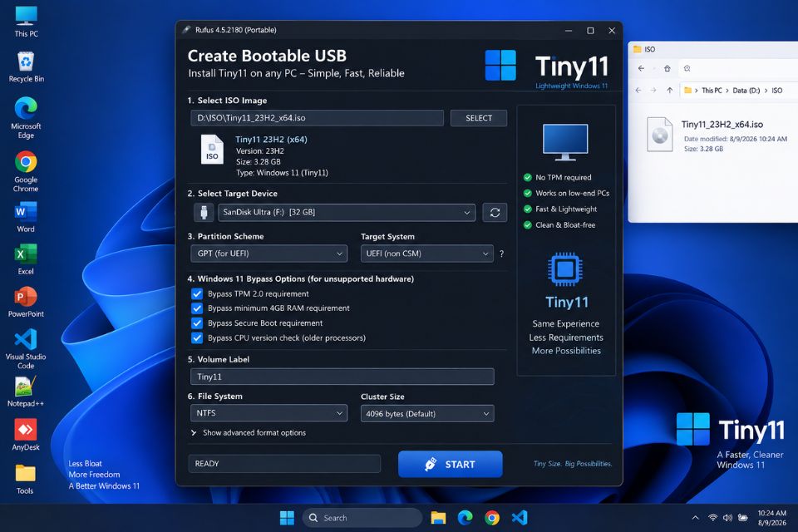This screenshot has height=532, width=798.
Task: Open the Windows Start menu
Action: point(287,518)
